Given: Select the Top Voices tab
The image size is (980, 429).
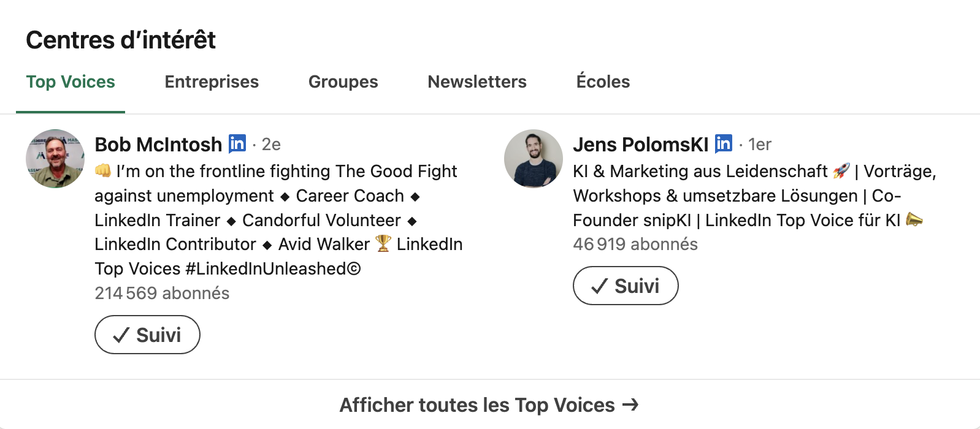Looking at the screenshot, I should [x=71, y=82].
